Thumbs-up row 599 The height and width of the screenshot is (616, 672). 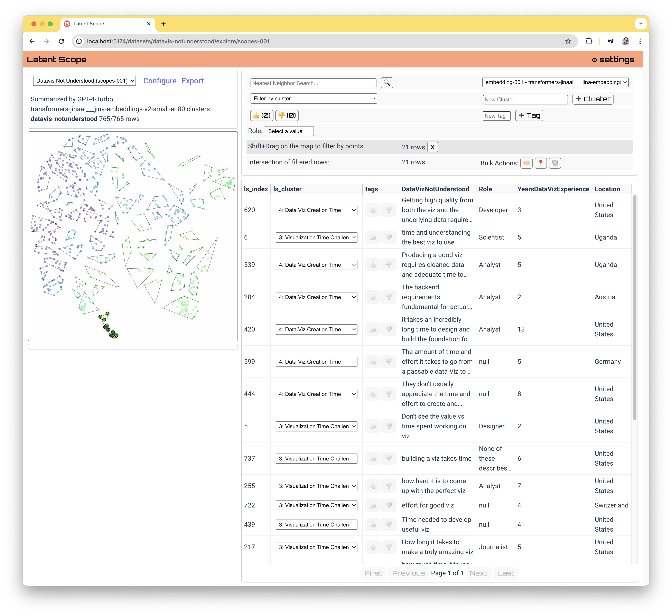click(x=373, y=362)
